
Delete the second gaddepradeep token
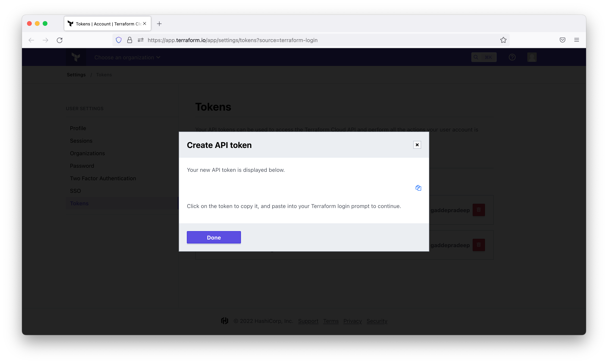(x=478, y=245)
